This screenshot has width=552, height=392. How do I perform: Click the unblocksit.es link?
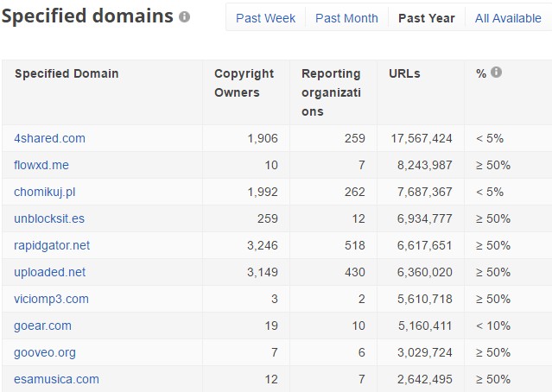point(51,218)
